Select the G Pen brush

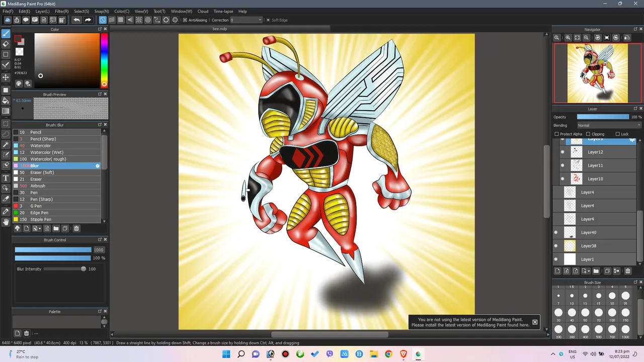tap(56, 206)
